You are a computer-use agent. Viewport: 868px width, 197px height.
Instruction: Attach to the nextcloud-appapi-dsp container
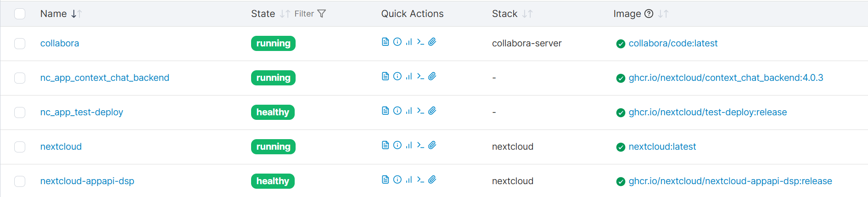coord(432,180)
